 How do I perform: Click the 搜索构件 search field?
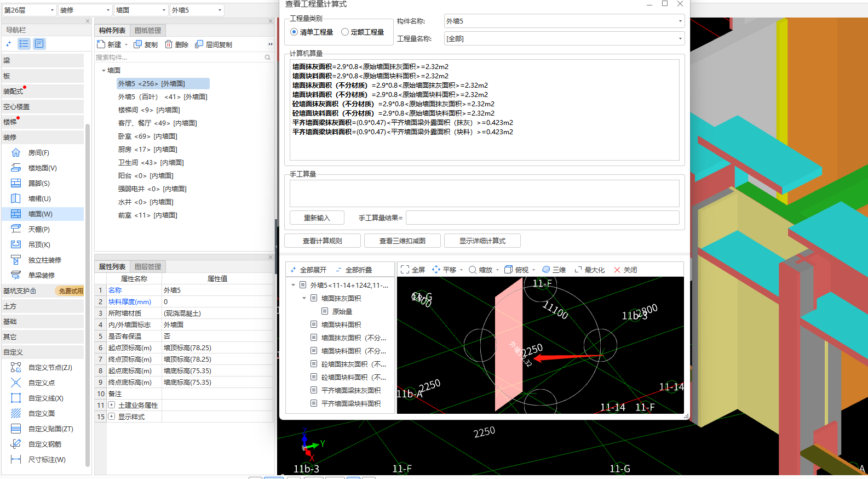[x=183, y=57]
